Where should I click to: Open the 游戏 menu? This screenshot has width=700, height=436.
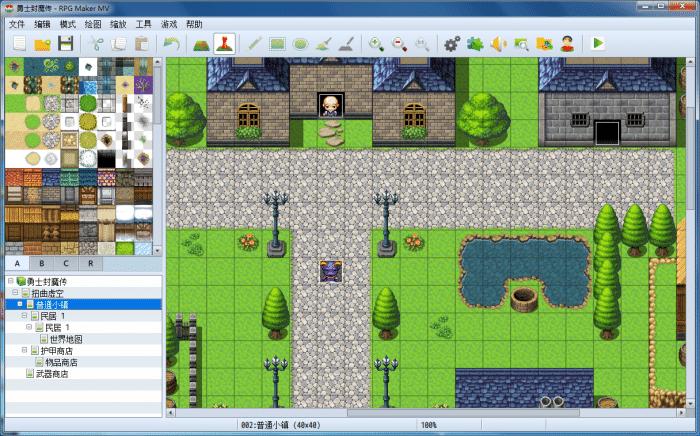169,24
